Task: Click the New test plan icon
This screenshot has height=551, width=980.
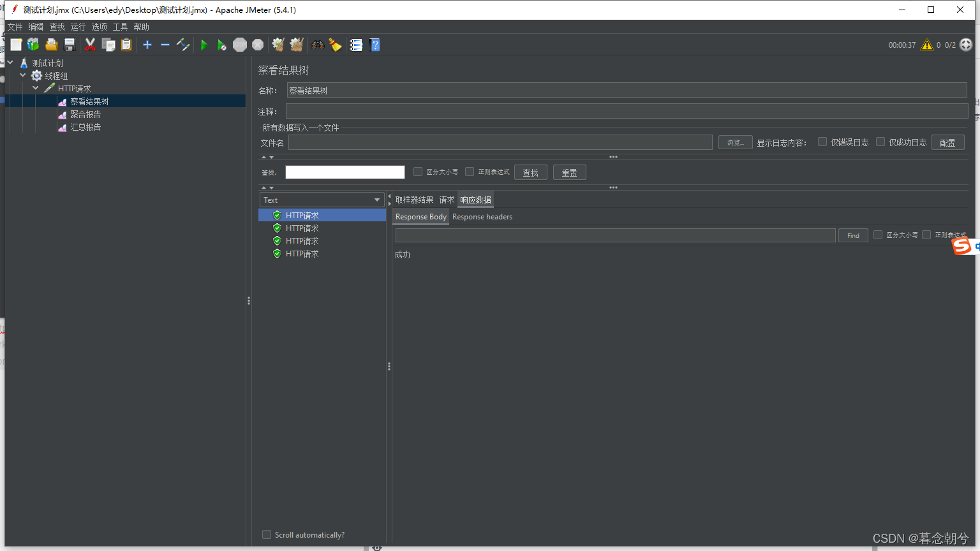Action: point(16,45)
